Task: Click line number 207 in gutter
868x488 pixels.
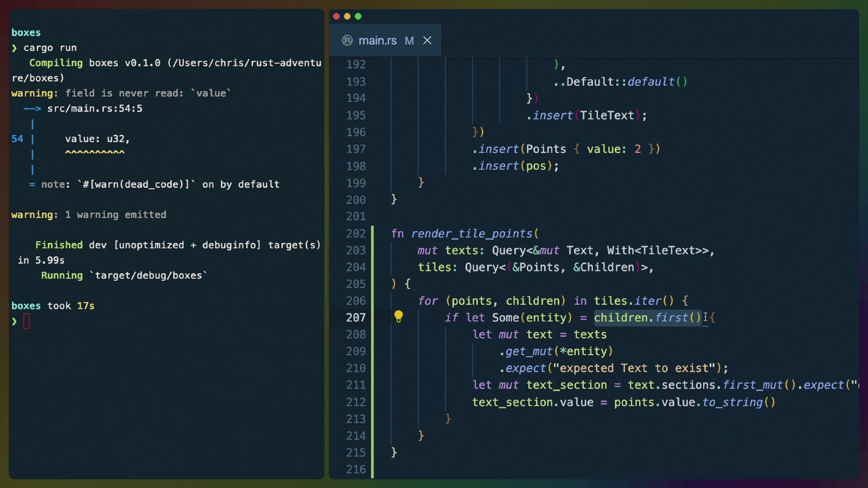Action: 356,318
